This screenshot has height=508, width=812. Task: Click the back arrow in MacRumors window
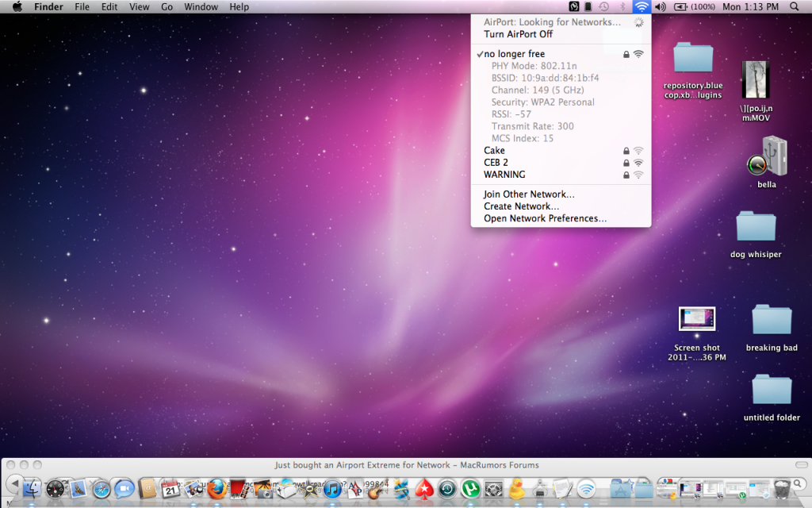(x=16, y=483)
